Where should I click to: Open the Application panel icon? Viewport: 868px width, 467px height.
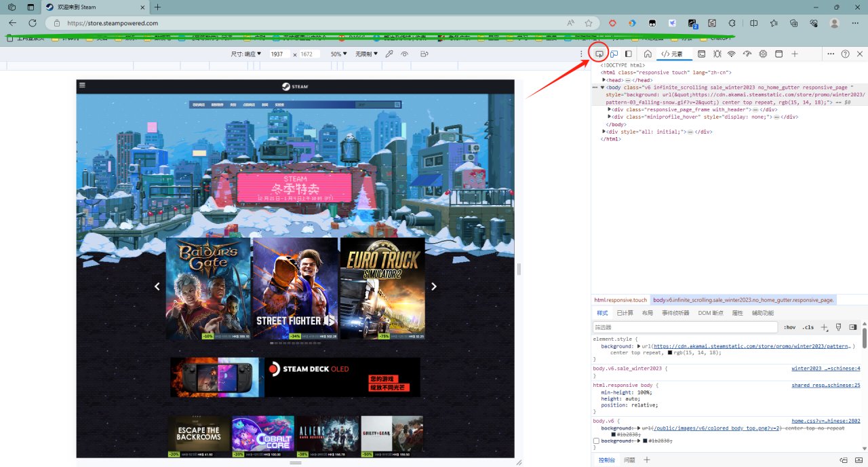tap(778, 54)
